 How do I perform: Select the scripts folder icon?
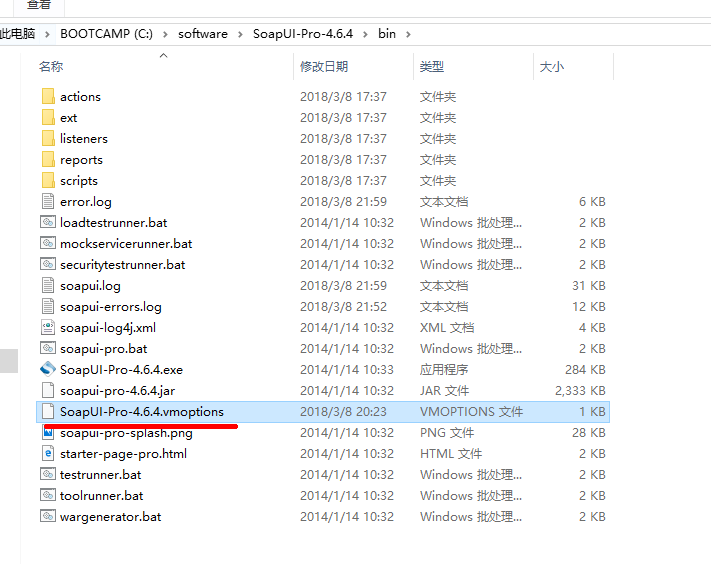coord(48,180)
